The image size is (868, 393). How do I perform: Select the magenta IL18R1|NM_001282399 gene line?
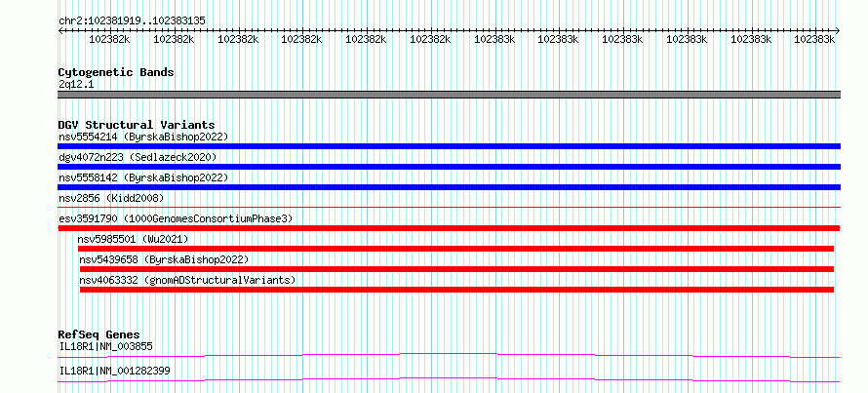449,379
